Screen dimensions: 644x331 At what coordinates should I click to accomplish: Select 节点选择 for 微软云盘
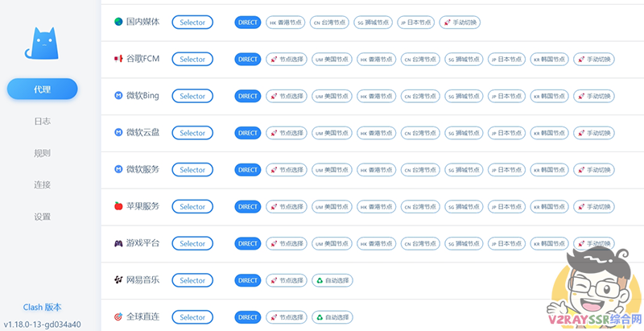click(x=287, y=133)
